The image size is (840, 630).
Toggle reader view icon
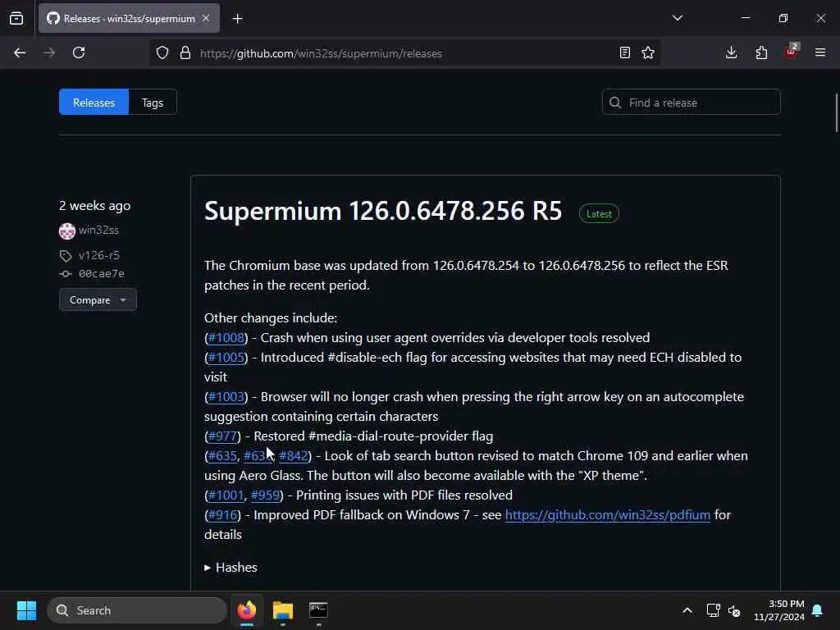click(x=624, y=52)
